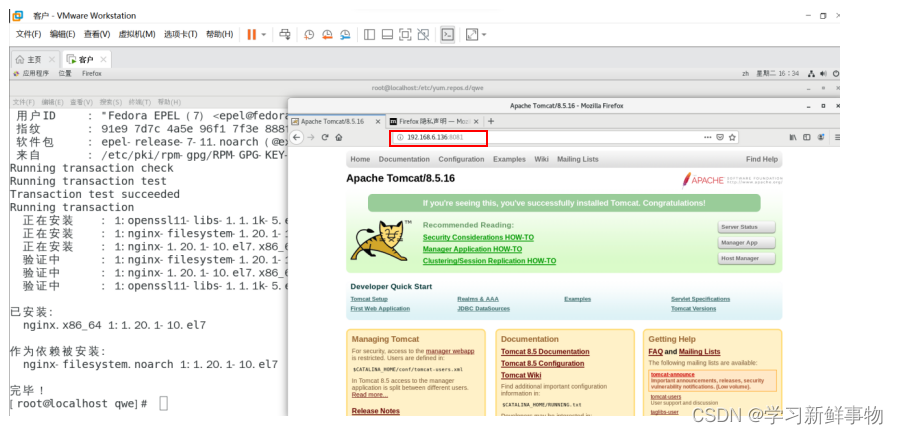Click Firefox in the guest top panel
Image resolution: width=898 pixels, height=434 pixels.
tap(92, 73)
